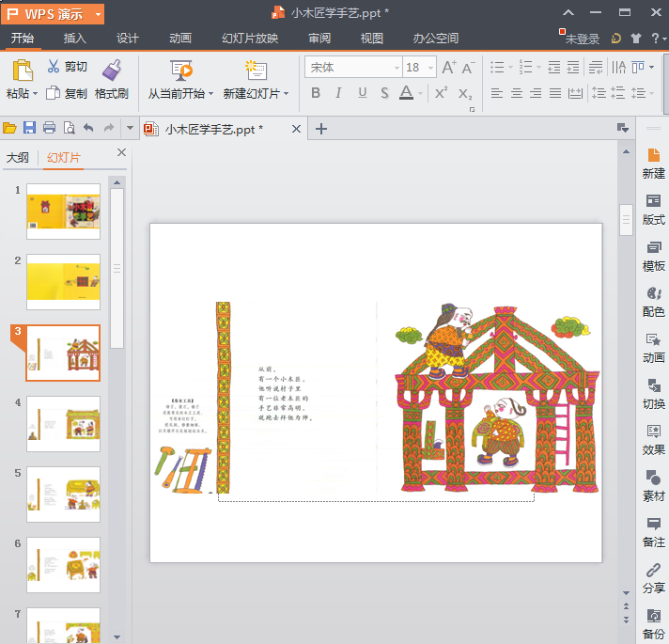This screenshot has width=669, height=644.
Task: Save the presentation with disk icon
Action: (29, 128)
